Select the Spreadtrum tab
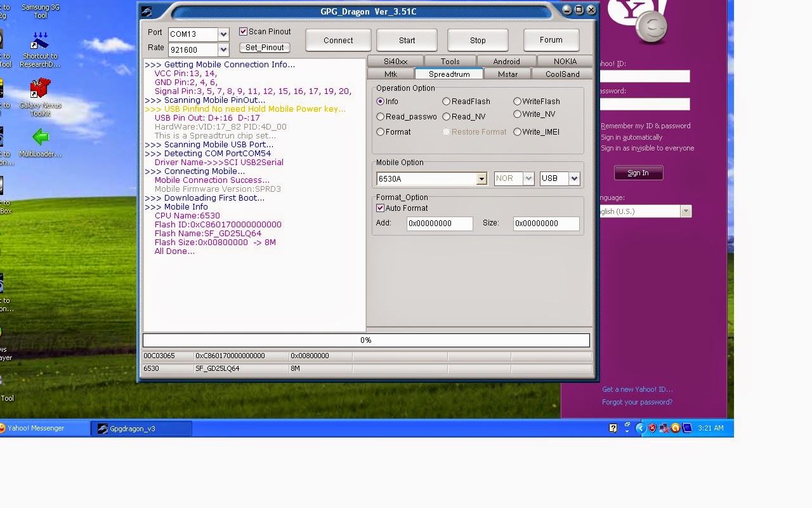This screenshot has height=508, width=812. tap(449, 74)
